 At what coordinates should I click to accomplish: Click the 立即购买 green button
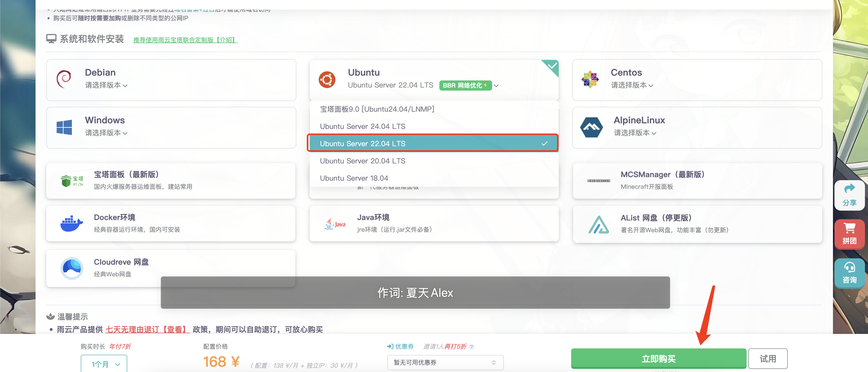coord(658,359)
